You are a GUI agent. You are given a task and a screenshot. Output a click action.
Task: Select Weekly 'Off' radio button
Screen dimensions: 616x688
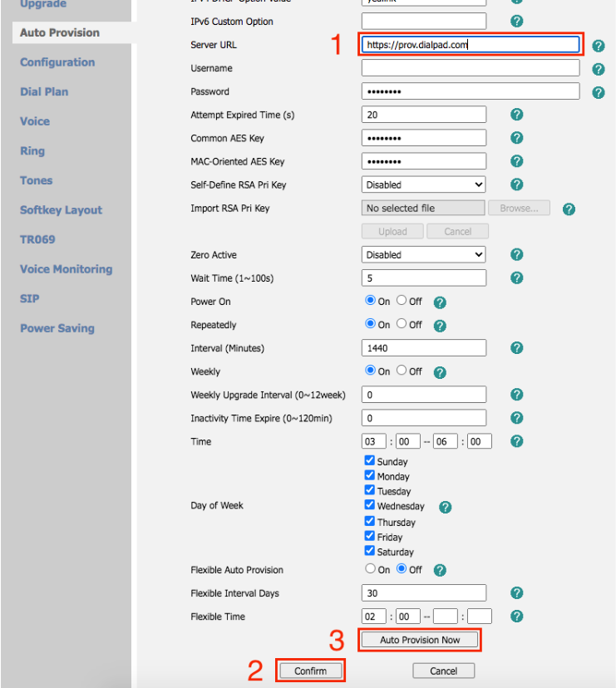coord(402,370)
